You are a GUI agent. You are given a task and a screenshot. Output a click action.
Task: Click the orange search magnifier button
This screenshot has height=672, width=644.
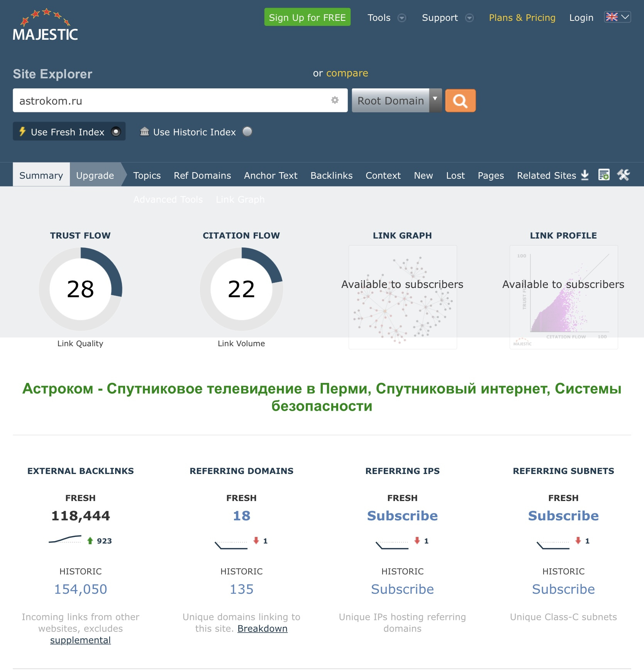(460, 101)
